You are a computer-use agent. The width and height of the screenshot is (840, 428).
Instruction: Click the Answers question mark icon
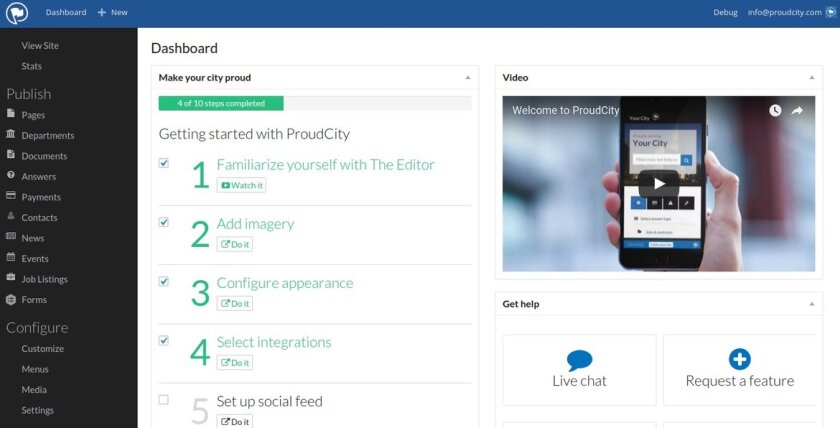pyautogui.click(x=11, y=175)
